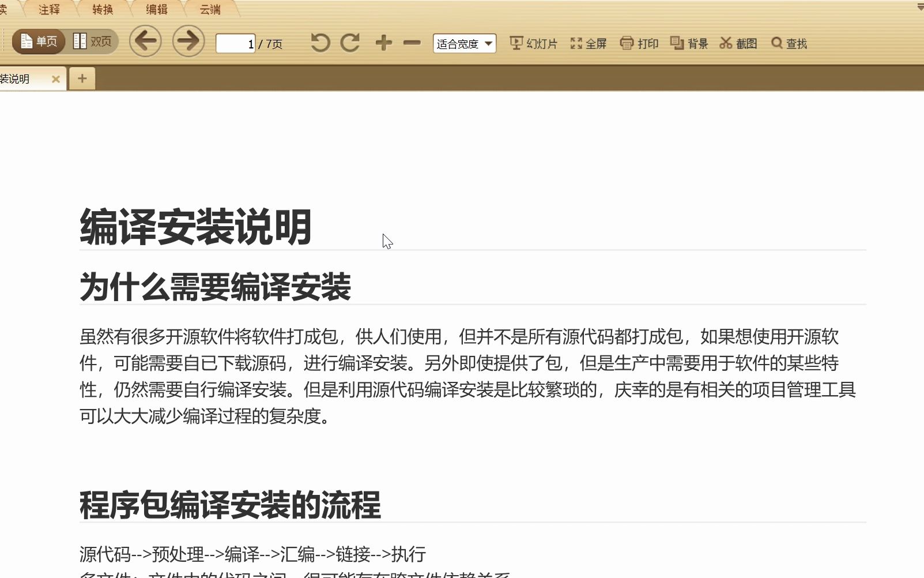Open the screenshot tool (截图)

coord(738,43)
